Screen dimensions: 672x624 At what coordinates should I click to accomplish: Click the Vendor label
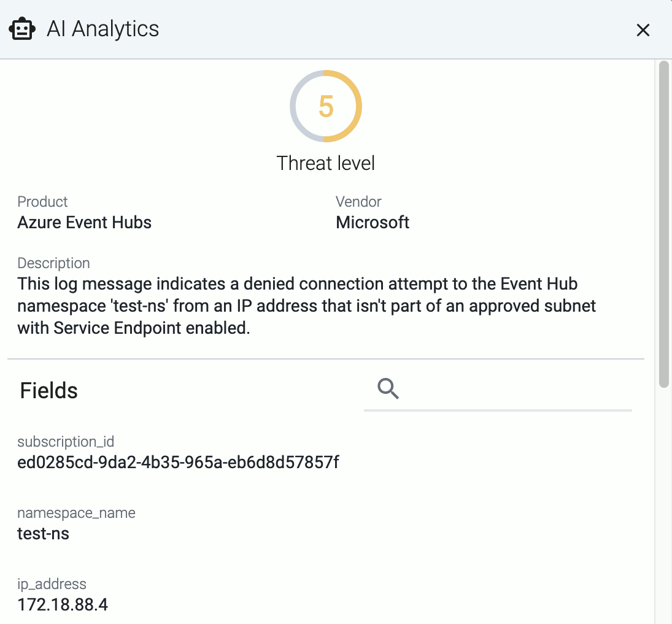[358, 201]
